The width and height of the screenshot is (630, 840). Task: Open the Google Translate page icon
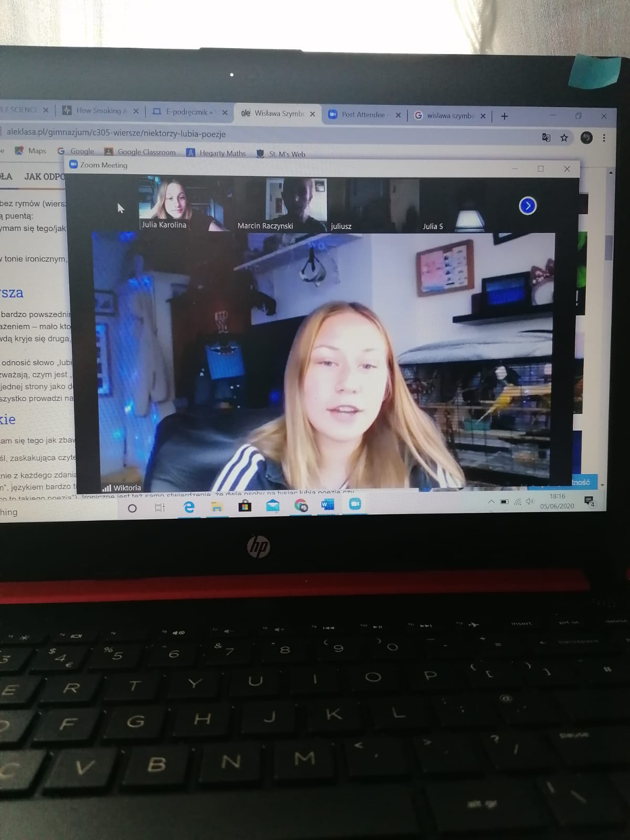(546, 138)
